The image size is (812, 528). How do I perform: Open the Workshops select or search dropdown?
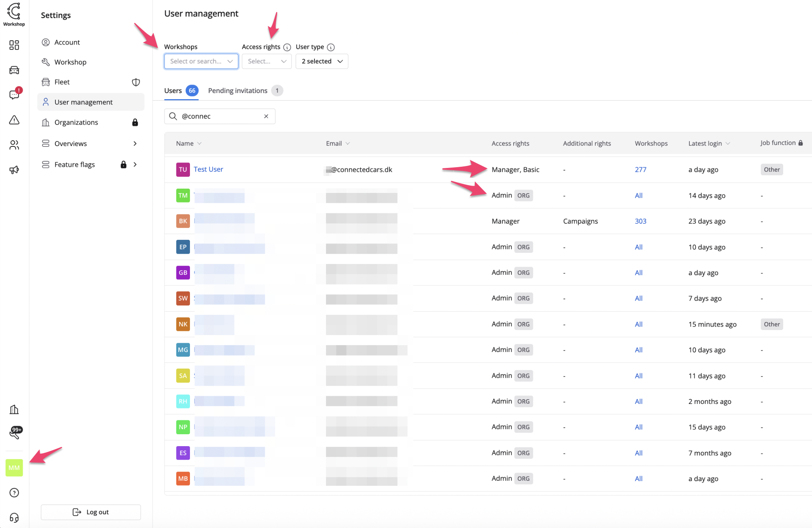(201, 61)
